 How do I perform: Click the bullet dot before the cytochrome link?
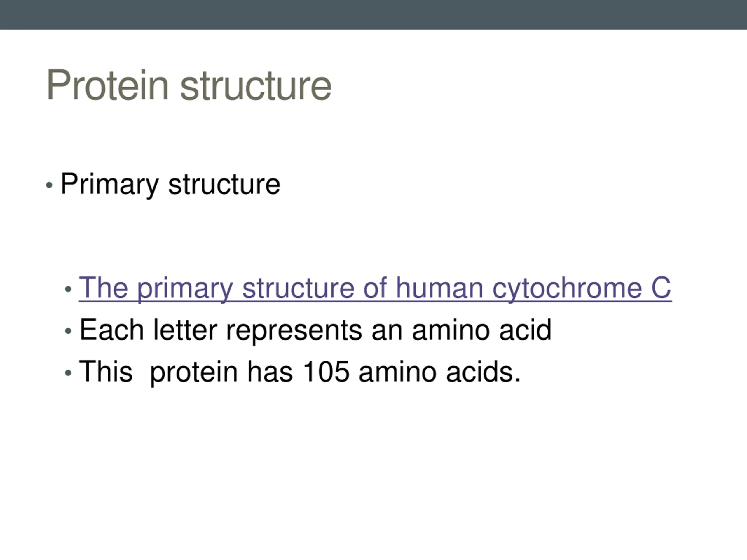68,289
